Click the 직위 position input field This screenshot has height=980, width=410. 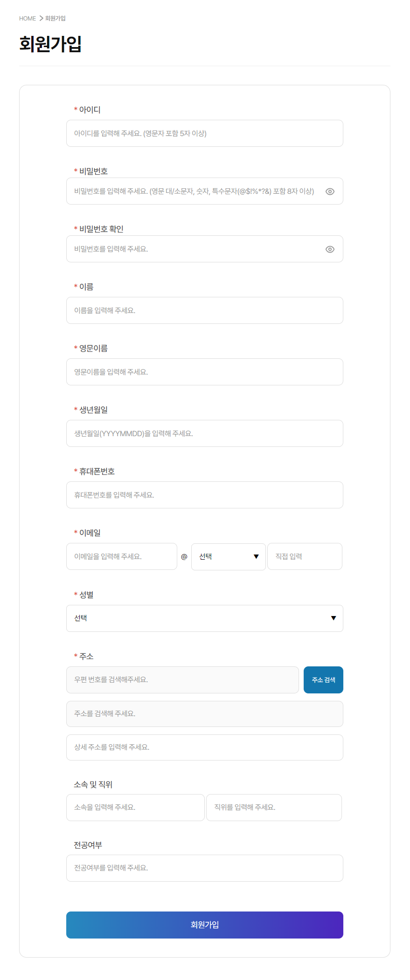click(x=274, y=808)
